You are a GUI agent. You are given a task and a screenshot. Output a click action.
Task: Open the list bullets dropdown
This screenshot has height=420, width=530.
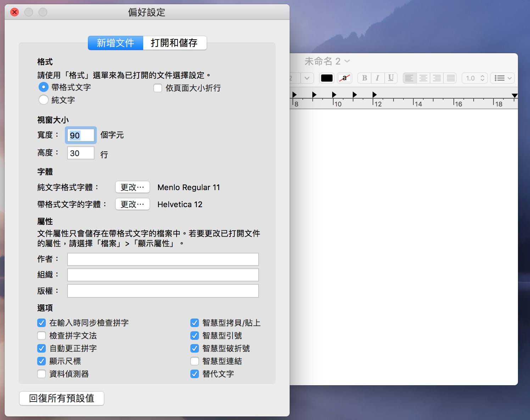tap(502, 78)
